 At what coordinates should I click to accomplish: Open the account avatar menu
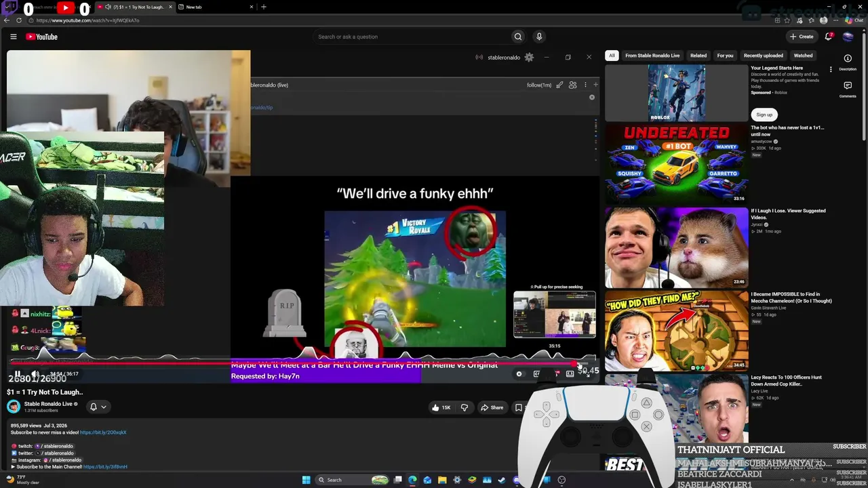[x=848, y=37]
